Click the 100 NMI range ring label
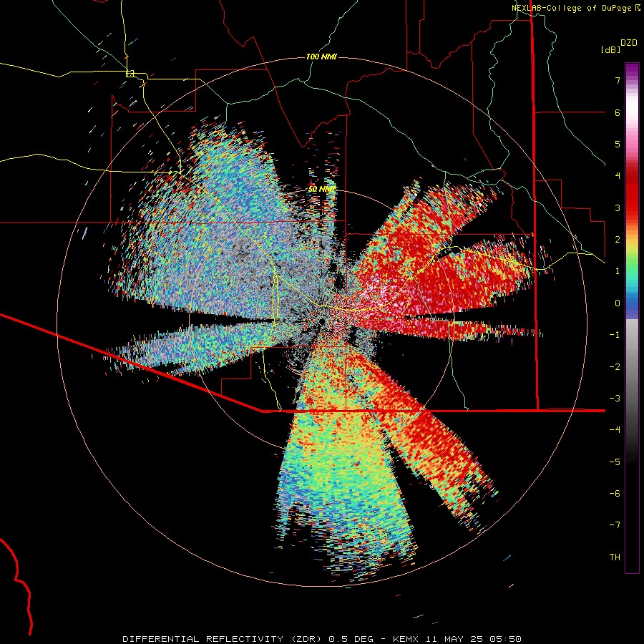The height and width of the screenshot is (644, 644). [x=321, y=57]
